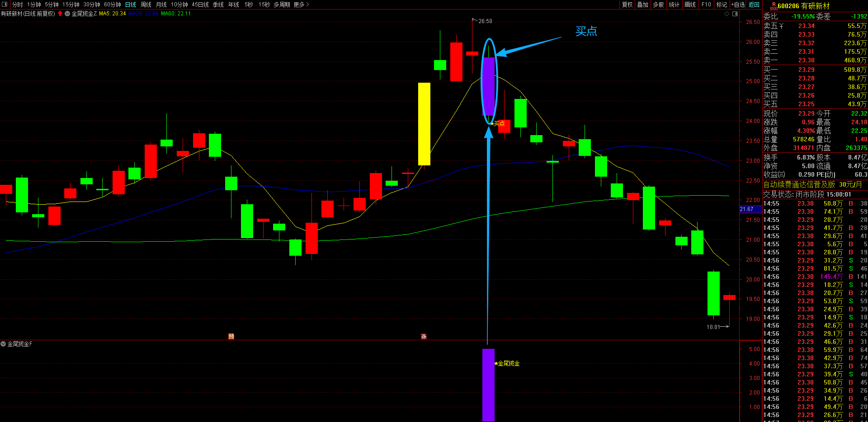868x422 pixels.
Task: Click the ★买点 signal label on the candle
Action: click(x=498, y=123)
